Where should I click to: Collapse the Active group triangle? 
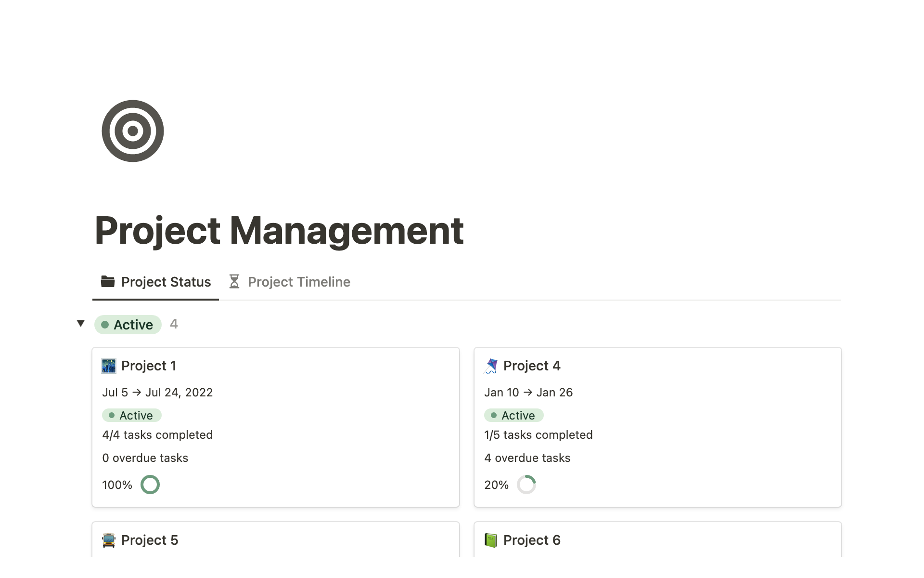pyautogui.click(x=81, y=323)
